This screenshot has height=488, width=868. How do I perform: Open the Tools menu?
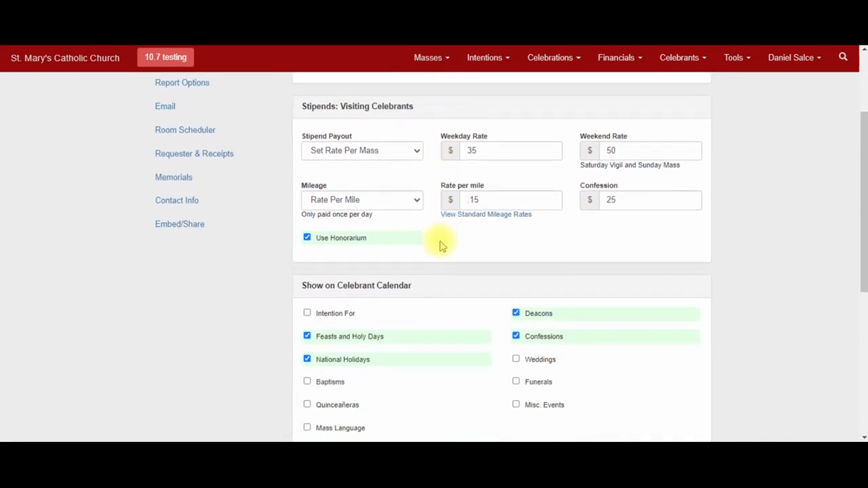pyautogui.click(x=737, y=58)
